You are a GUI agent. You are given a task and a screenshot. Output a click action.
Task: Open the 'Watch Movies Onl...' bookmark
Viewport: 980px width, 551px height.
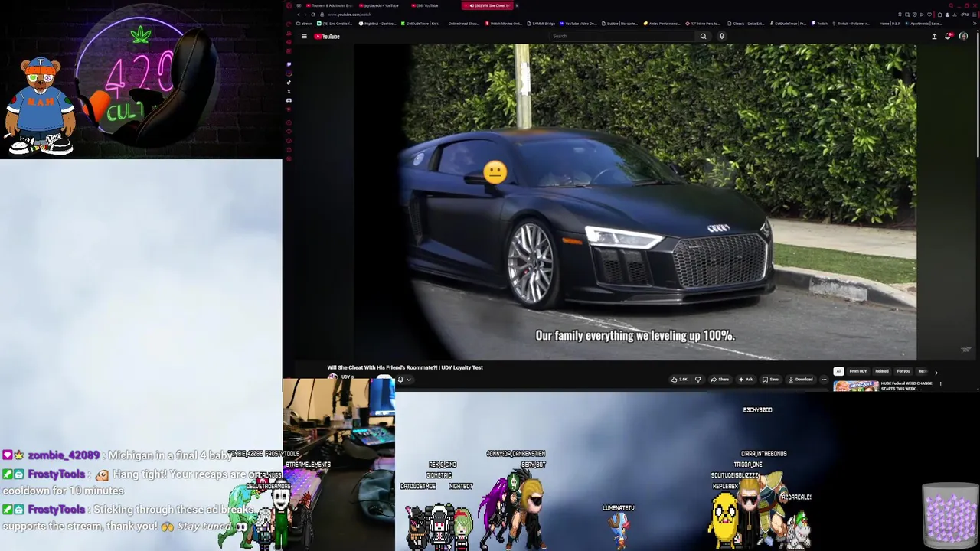click(503, 24)
